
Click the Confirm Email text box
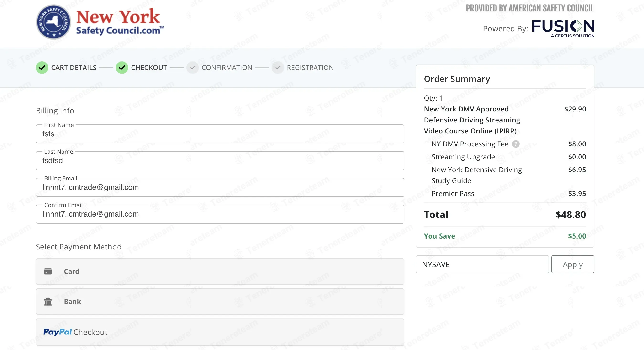[x=220, y=214]
